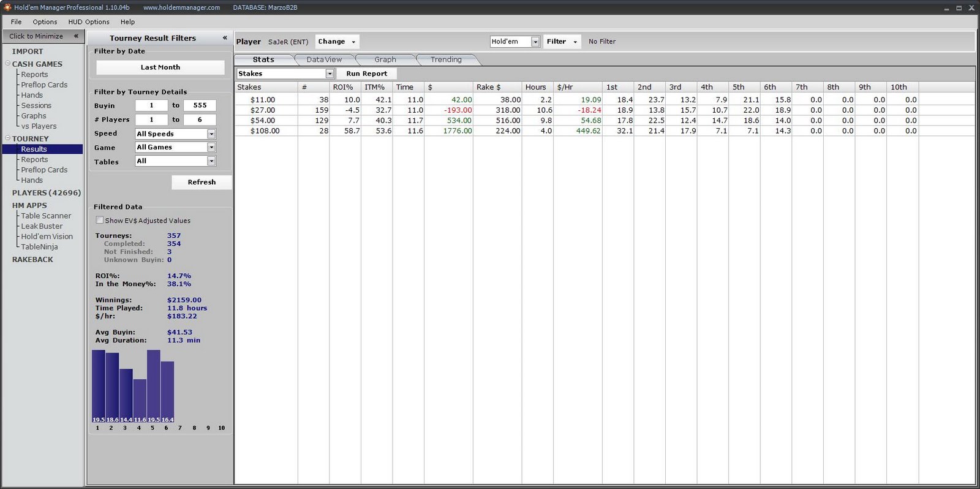Open Hold'em Vision app
This screenshot has height=489, width=980.
tap(47, 237)
